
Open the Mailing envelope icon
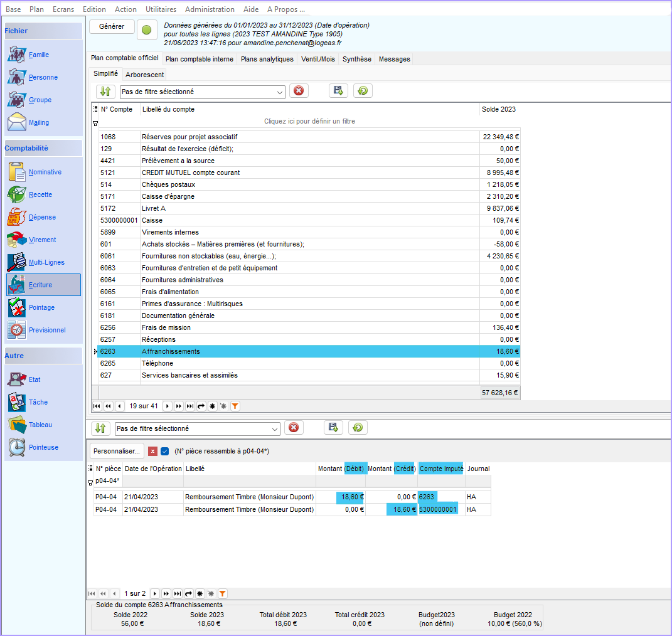pos(16,122)
